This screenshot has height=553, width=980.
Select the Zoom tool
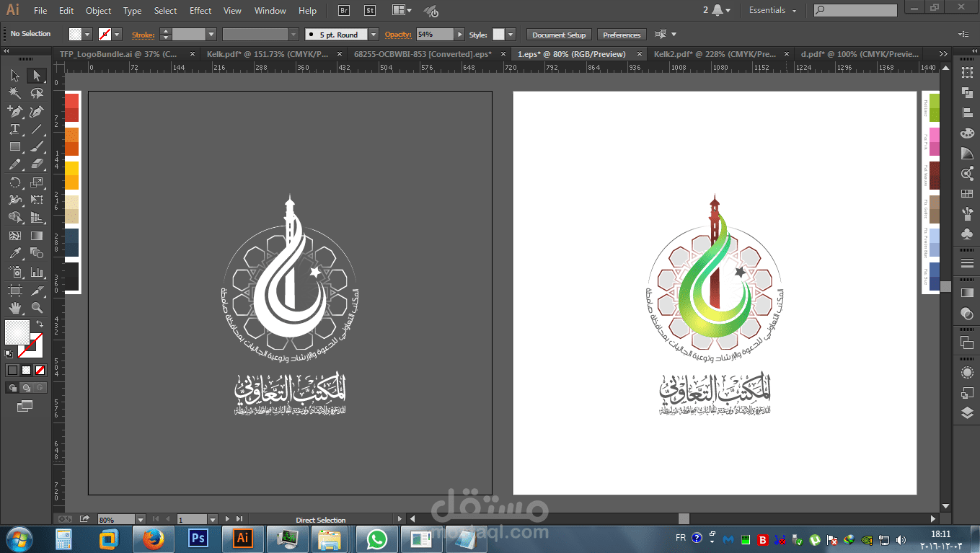pos(37,308)
